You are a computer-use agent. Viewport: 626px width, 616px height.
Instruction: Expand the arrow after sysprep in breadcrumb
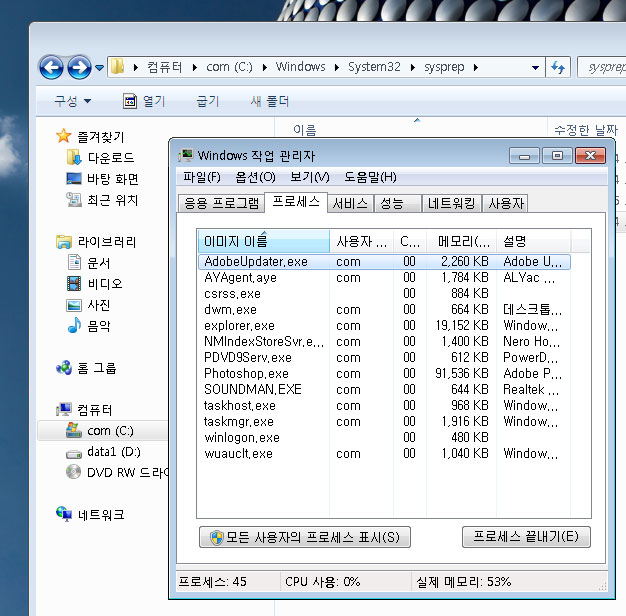[x=475, y=67]
